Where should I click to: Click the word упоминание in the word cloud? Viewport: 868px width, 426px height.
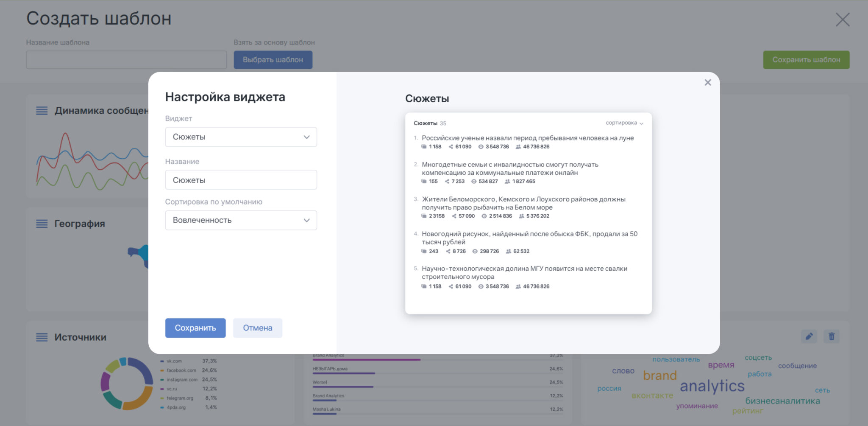[x=697, y=406]
